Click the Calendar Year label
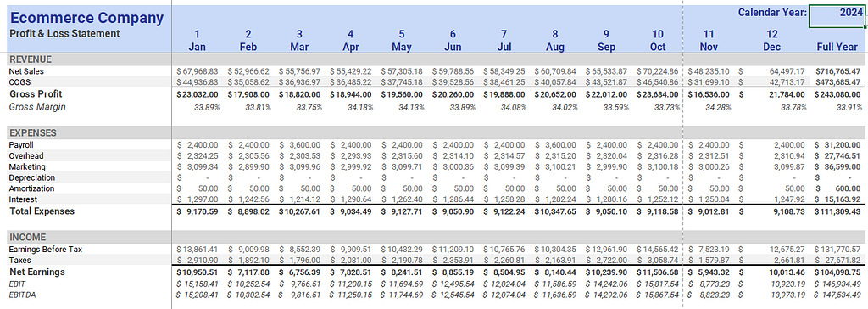868x309 pixels. tap(772, 12)
